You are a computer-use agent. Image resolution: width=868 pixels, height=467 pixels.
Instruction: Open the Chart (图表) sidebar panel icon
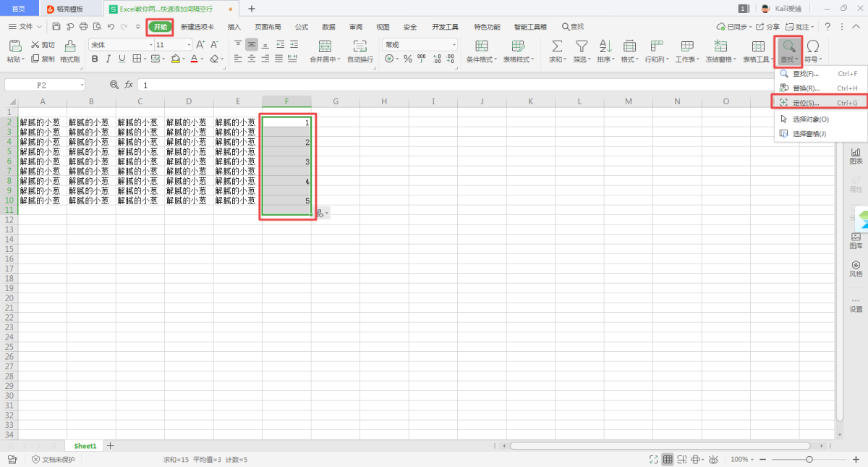[856, 155]
